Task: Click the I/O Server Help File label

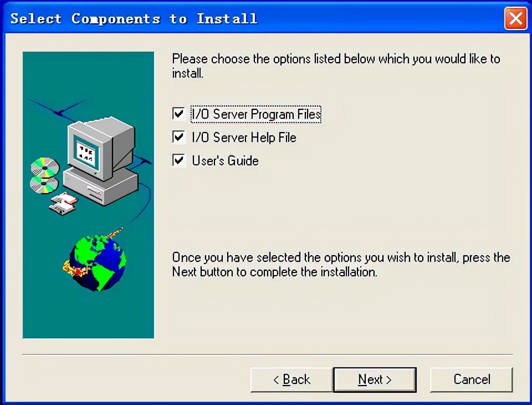Action: (x=244, y=138)
